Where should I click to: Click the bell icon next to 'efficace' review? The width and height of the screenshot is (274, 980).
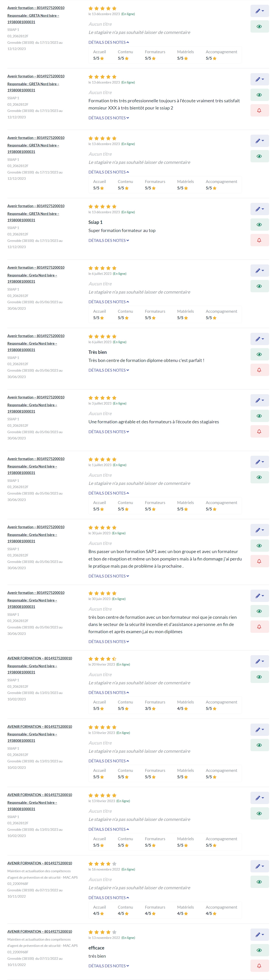click(259, 966)
